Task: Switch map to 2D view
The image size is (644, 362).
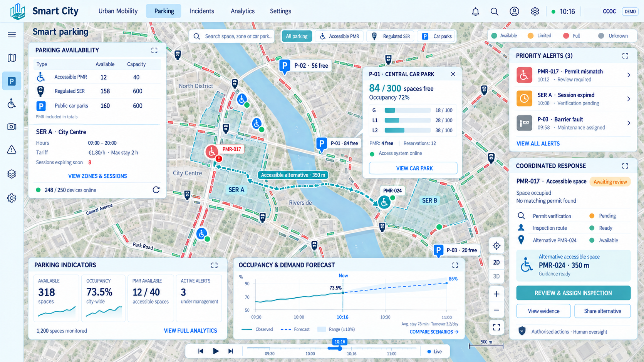Action: pos(496,262)
